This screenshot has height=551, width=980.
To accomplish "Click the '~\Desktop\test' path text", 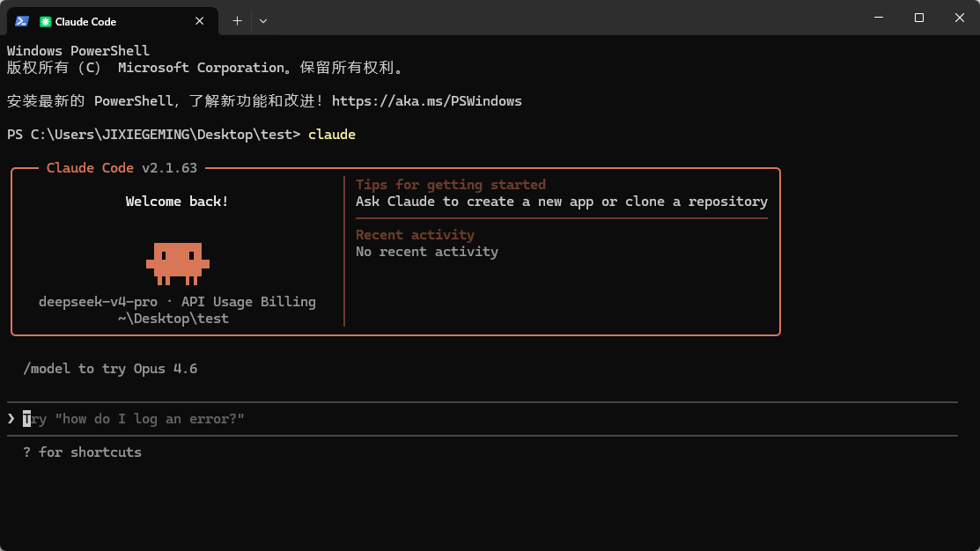I will coord(173,319).
